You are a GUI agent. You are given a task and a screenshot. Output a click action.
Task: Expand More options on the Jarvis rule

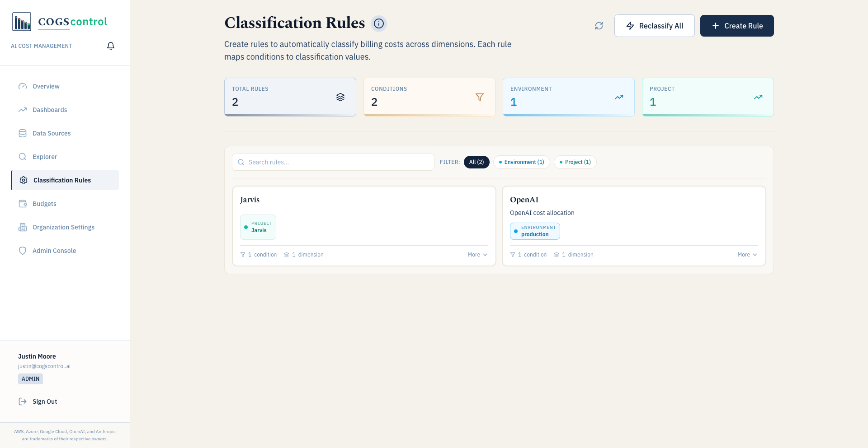pos(477,254)
